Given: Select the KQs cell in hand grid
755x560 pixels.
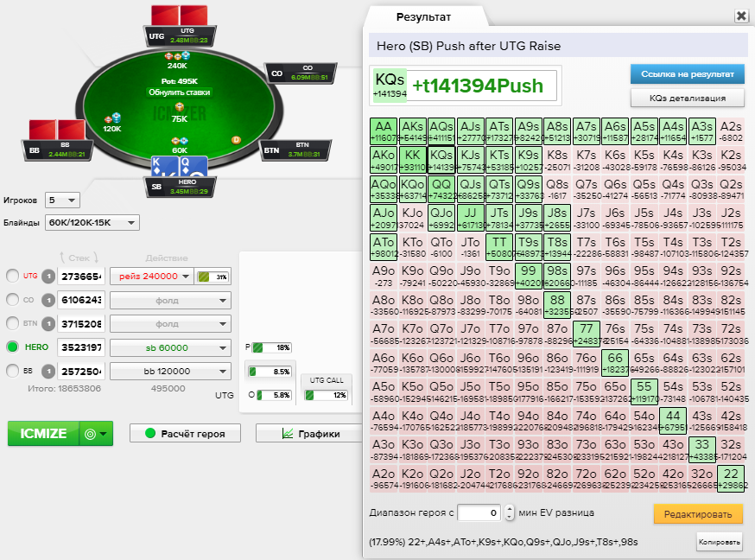Looking at the screenshot, I should coord(441,160).
